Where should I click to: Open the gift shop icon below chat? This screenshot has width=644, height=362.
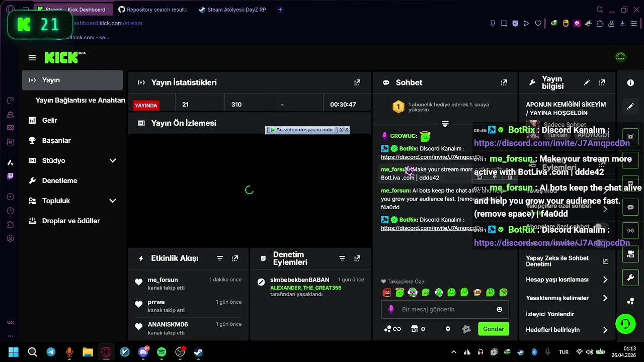(415, 329)
